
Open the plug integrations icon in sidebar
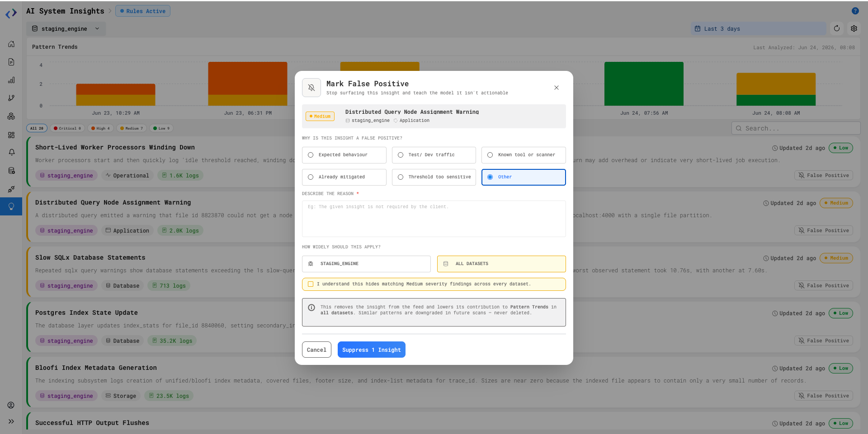[x=11, y=189]
